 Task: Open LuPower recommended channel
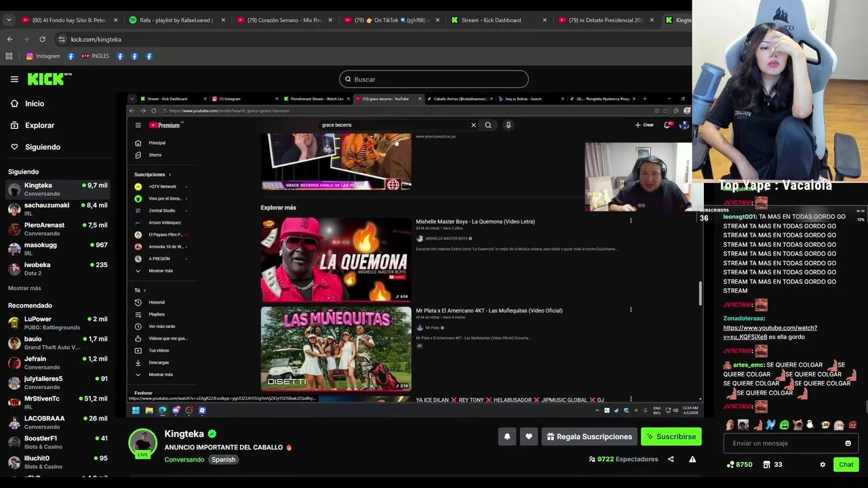(x=58, y=323)
